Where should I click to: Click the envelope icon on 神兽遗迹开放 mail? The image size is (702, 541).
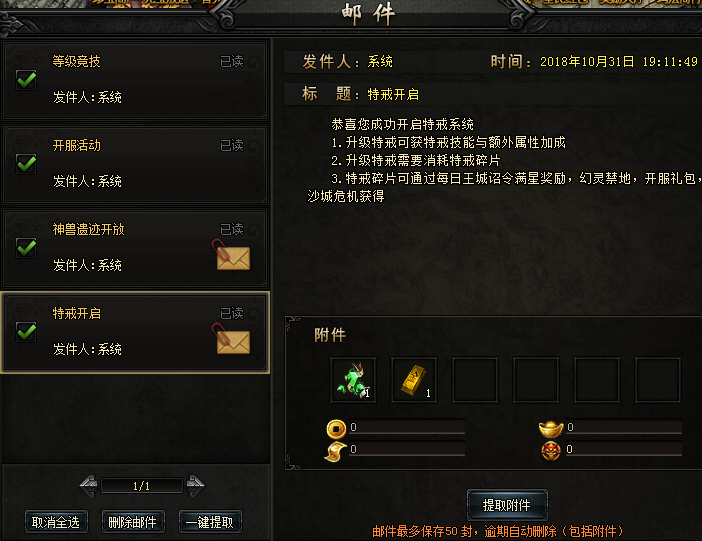231,255
